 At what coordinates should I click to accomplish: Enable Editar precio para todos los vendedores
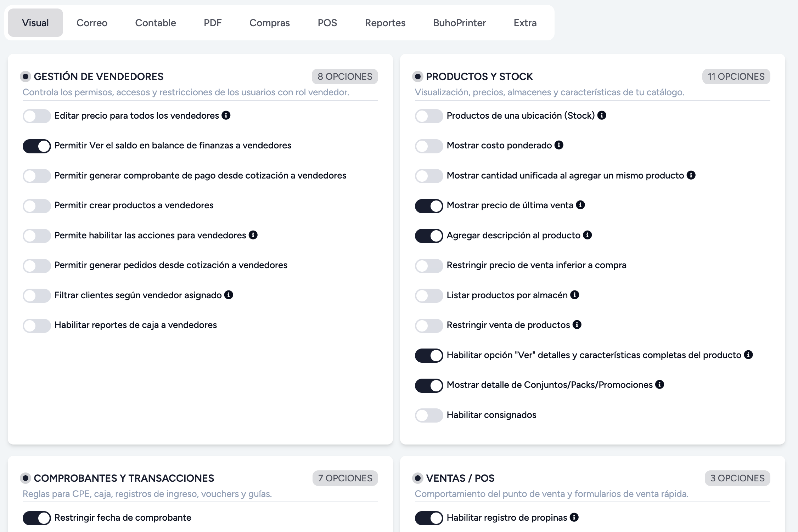(37, 116)
